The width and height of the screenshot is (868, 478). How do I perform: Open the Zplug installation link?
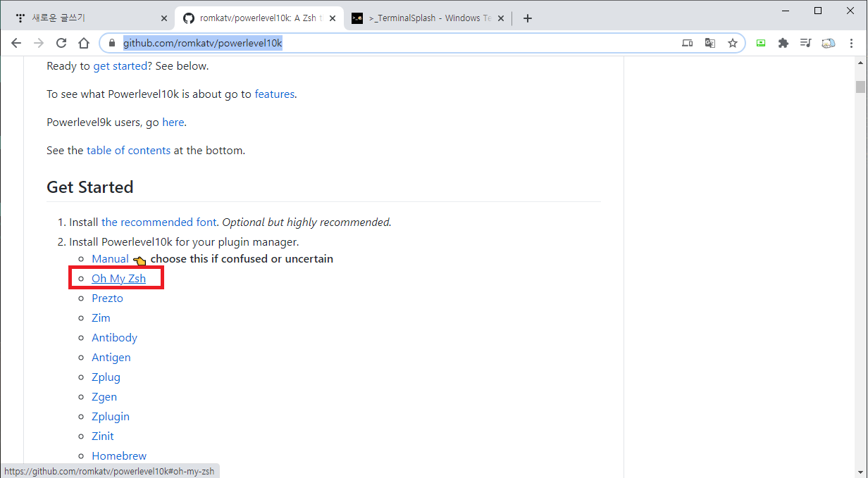click(x=106, y=377)
